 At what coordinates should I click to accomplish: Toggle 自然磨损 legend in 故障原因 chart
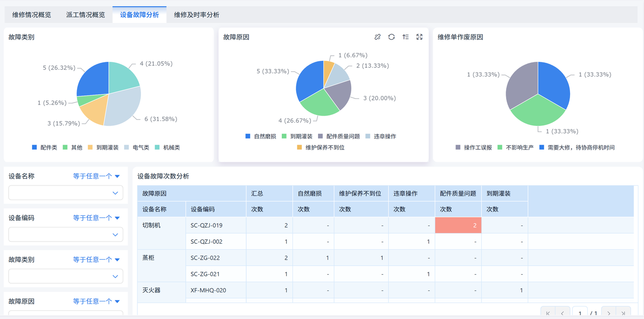[260, 136]
